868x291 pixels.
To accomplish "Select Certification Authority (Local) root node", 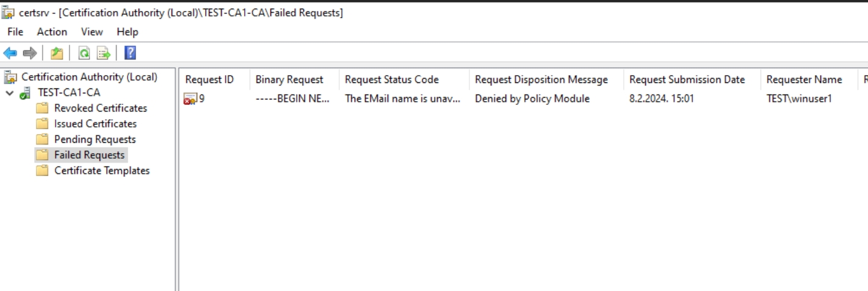I will [x=89, y=77].
